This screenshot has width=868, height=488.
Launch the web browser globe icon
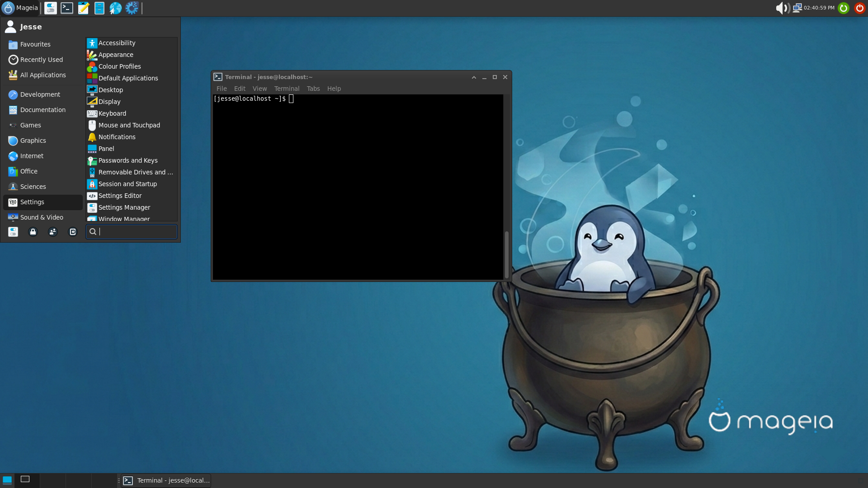(x=116, y=8)
